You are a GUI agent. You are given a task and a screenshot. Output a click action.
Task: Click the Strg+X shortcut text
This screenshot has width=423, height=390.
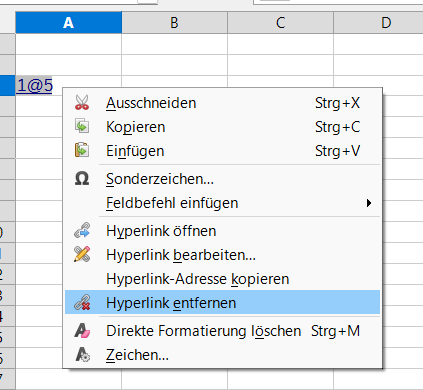[x=337, y=103]
